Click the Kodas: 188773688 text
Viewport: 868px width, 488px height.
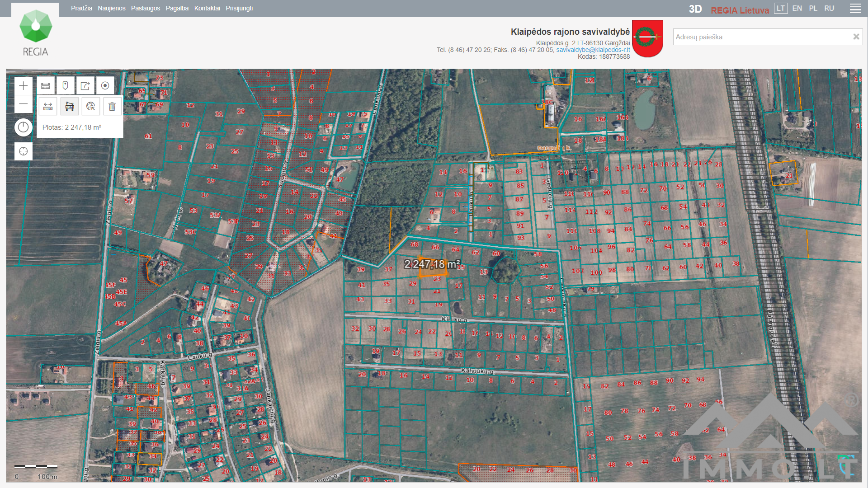[x=604, y=56]
